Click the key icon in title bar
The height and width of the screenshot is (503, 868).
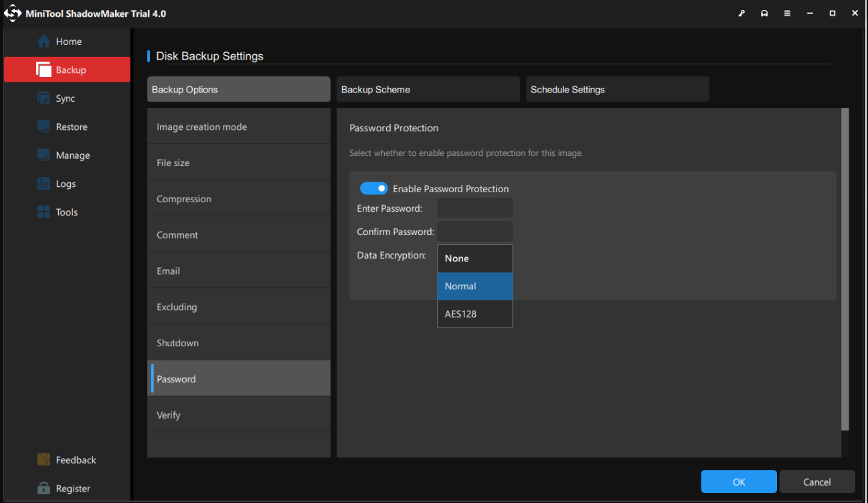[x=742, y=13]
